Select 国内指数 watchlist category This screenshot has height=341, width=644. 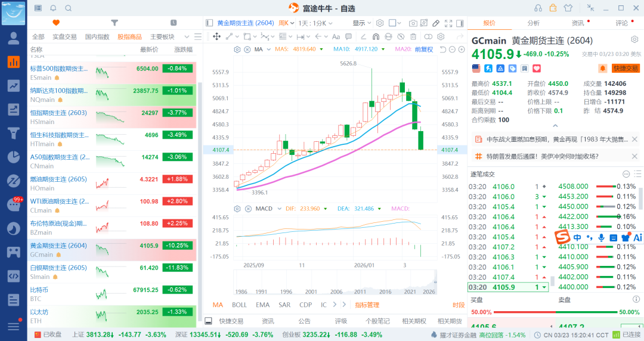tap(97, 36)
